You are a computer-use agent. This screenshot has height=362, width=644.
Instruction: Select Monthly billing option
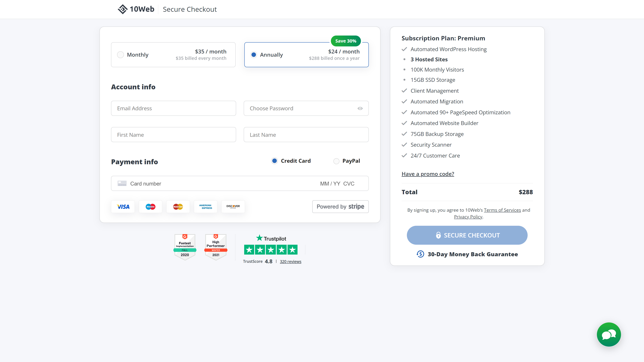[x=121, y=55]
